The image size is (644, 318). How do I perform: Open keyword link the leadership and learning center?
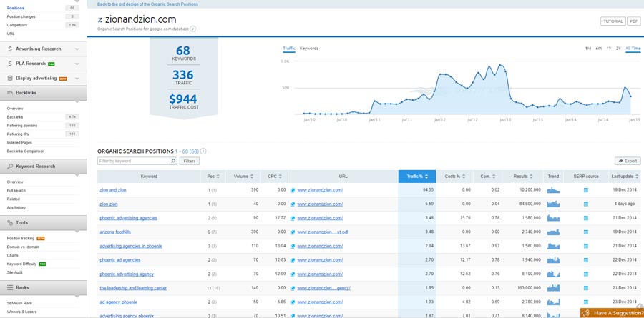point(133,288)
